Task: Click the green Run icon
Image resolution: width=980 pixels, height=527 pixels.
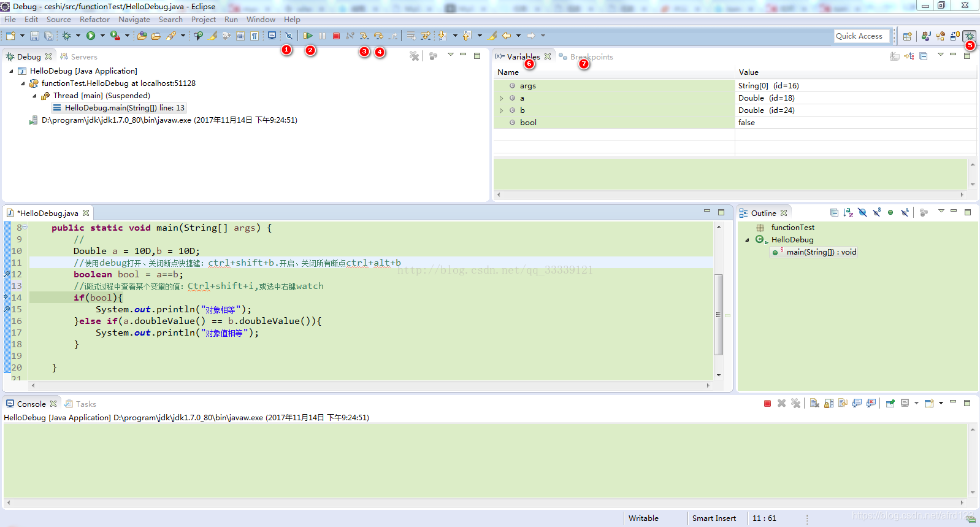Action: [91, 36]
